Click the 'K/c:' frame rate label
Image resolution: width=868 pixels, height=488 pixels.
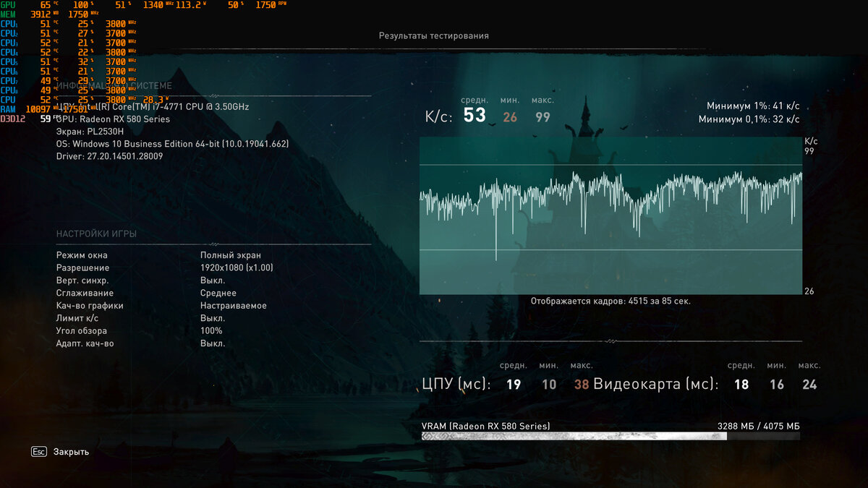pyautogui.click(x=438, y=116)
